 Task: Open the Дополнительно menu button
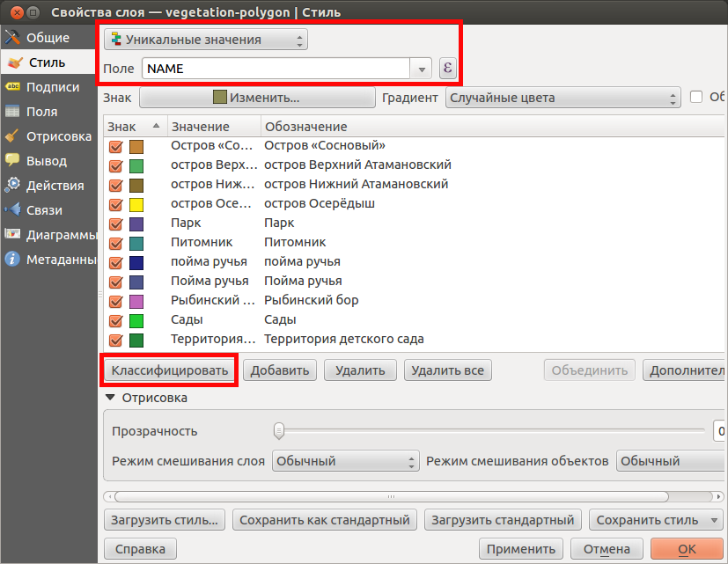[685, 370]
